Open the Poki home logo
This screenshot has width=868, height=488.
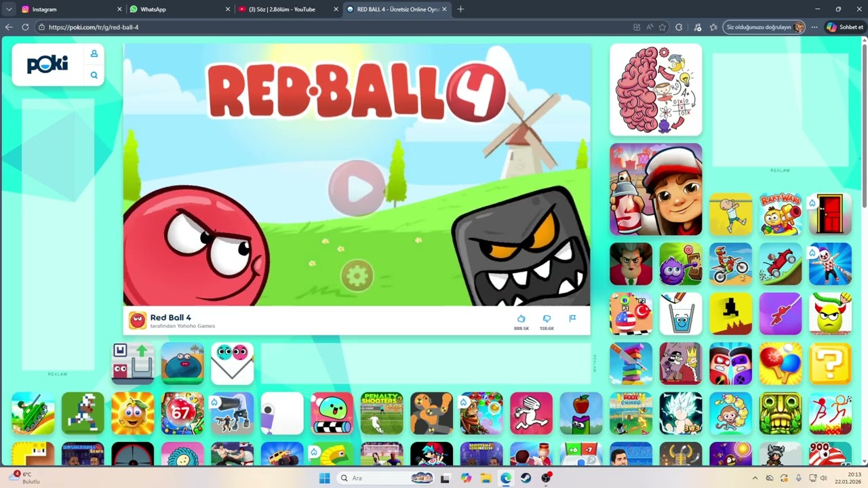tap(47, 64)
